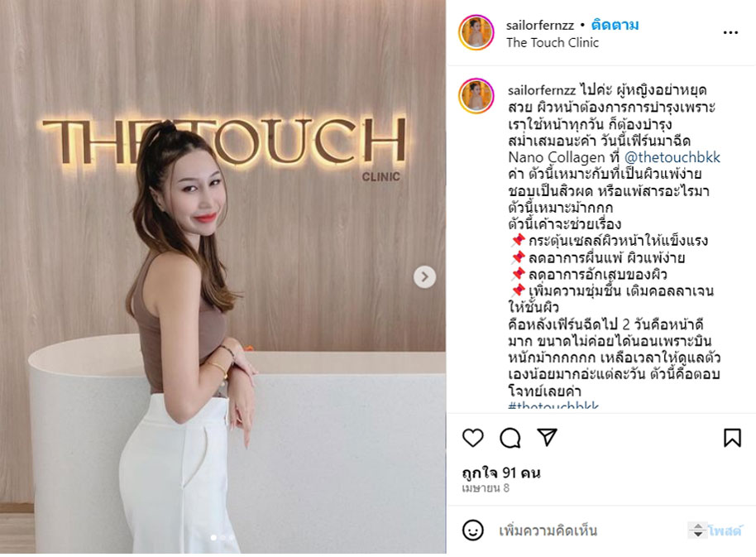The height and width of the screenshot is (557, 756).
Task: Click the เมษายน 8 post date
Action: pyautogui.click(x=486, y=488)
